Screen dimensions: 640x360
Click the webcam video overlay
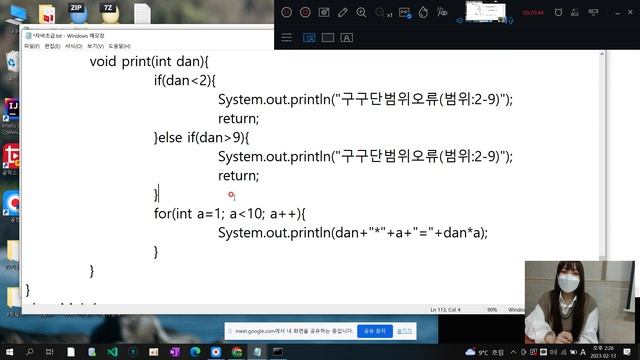[x=580, y=302]
